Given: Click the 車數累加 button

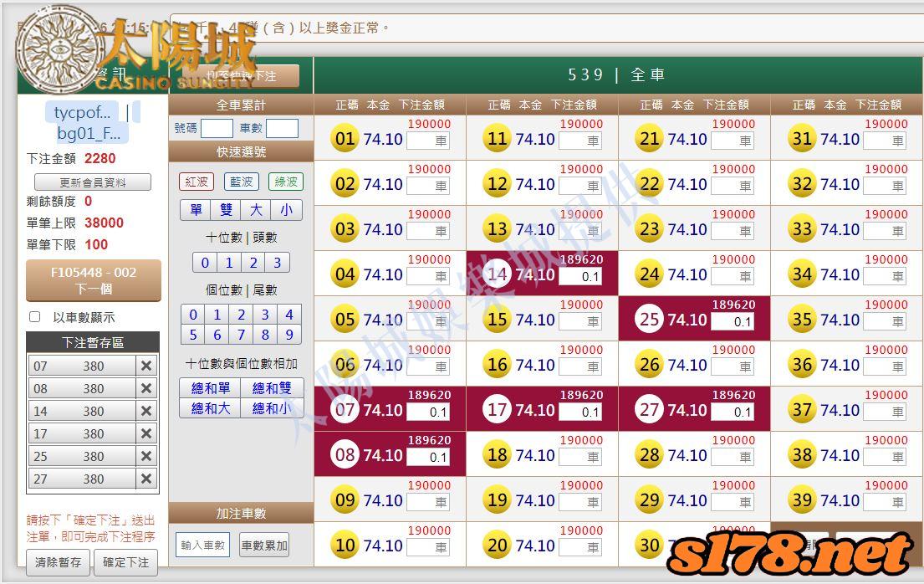Looking at the screenshot, I should (264, 545).
